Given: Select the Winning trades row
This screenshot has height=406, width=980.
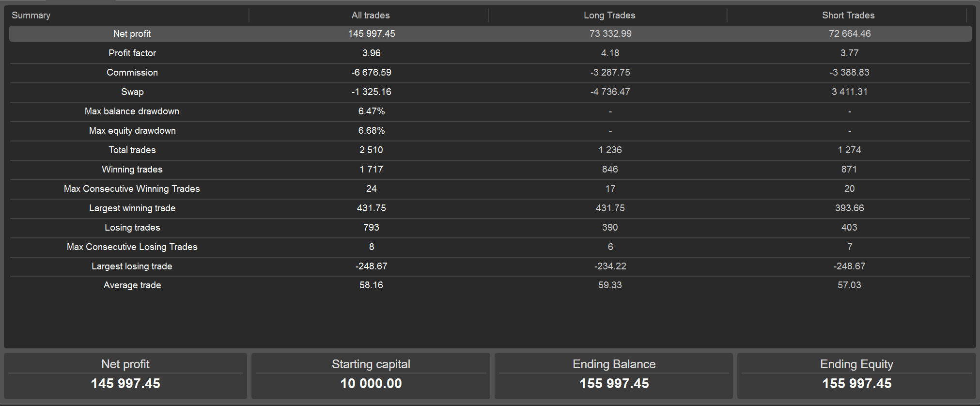Looking at the screenshot, I should coord(132,169).
